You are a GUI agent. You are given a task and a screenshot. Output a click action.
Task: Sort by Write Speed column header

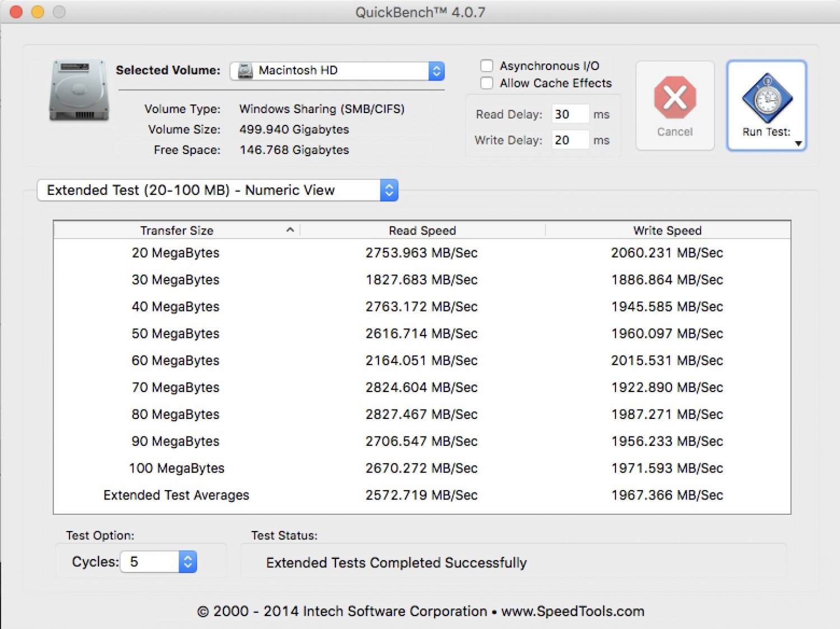coord(668,231)
